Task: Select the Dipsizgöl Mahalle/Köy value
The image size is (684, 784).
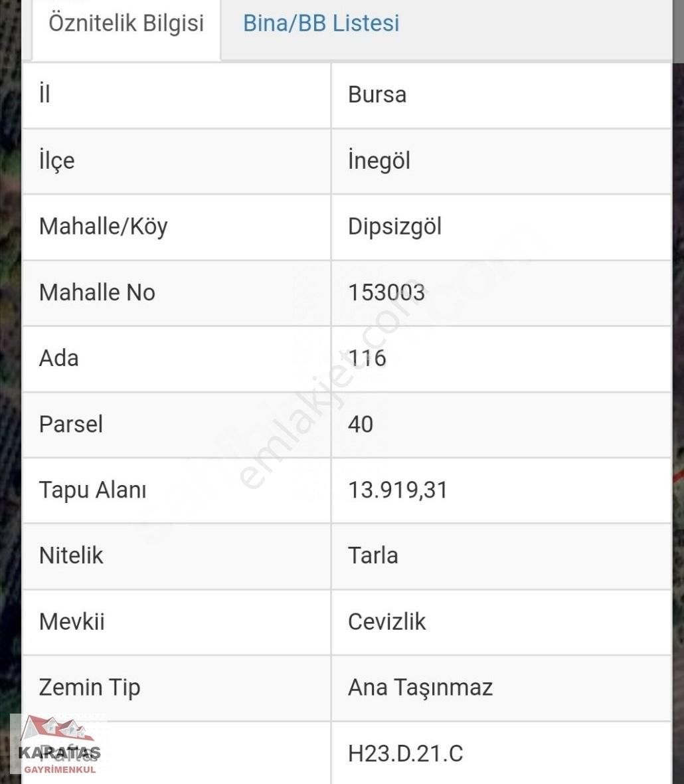Action: tap(394, 227)
